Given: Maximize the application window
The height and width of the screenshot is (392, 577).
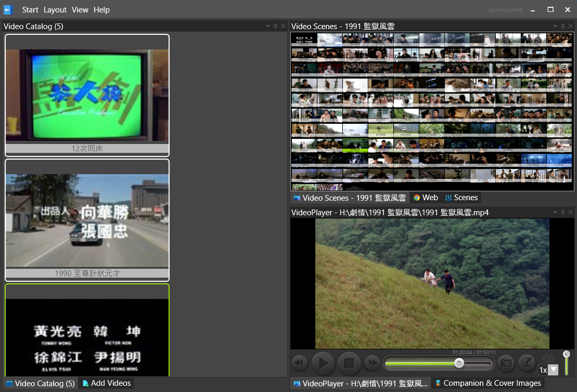Looking at the screenshot, I should coord(550,10).
